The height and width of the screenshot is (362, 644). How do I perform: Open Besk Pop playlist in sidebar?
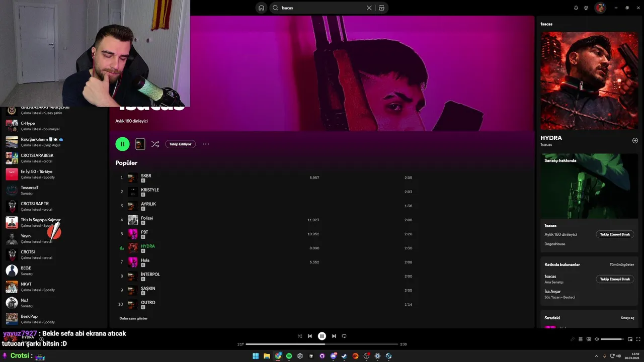(54, 319)
